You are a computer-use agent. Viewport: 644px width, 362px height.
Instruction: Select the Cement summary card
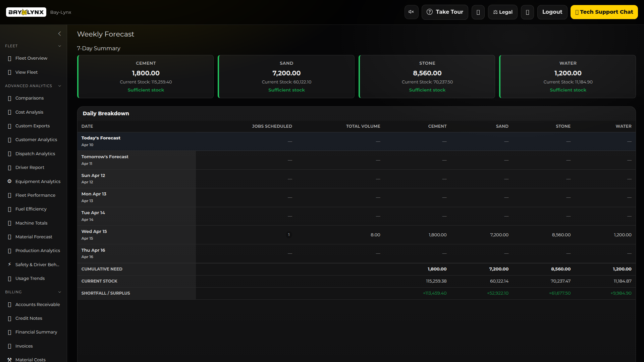pos(146,76)
